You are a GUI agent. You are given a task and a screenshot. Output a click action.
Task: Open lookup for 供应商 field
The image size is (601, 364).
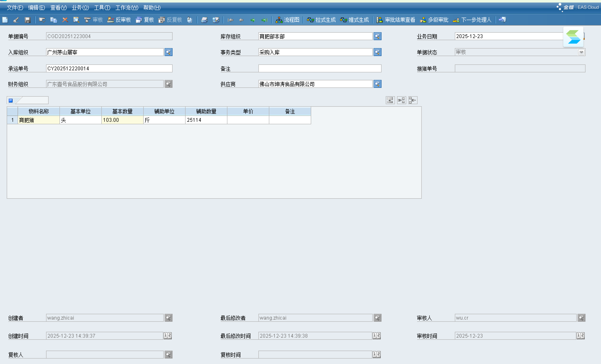point(377,84)
